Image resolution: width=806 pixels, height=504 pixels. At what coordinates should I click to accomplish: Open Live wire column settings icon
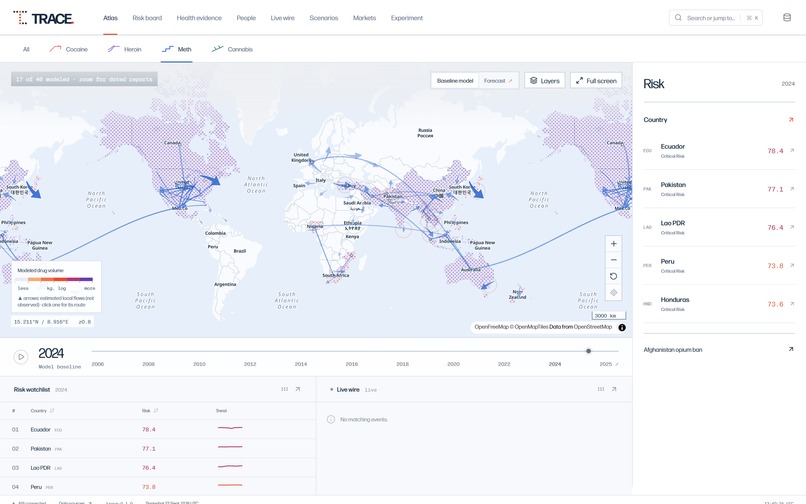[x=600, y=389]
